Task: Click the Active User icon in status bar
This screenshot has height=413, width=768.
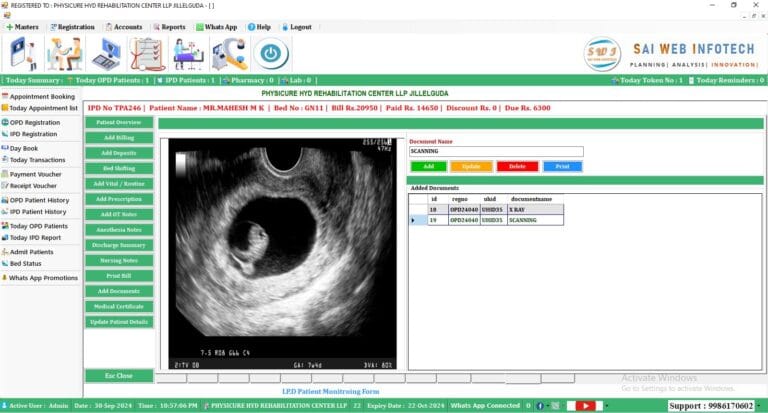Action: (x=4, y=406)
